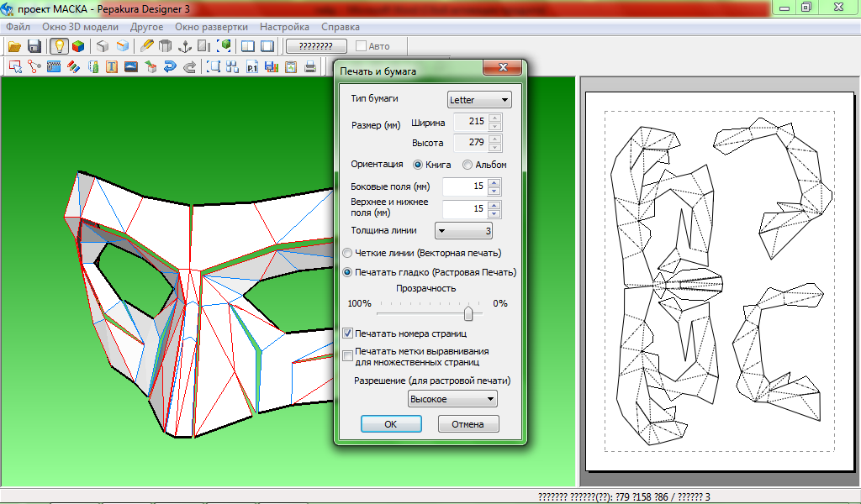Uncheck Печатать номера страниц checkbox
This screenshot has height=504, width=861.
pos(347,333)
